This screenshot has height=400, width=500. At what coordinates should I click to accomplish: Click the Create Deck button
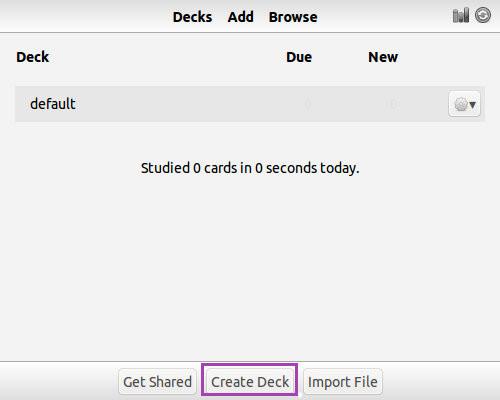pyautogui.click(x=250, y=382)
